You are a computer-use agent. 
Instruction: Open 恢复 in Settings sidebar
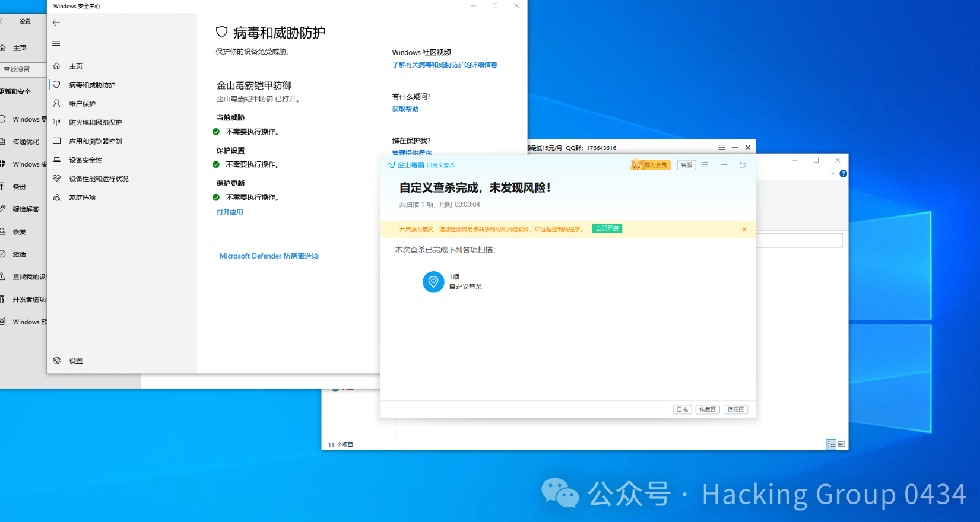coord(20,232)
